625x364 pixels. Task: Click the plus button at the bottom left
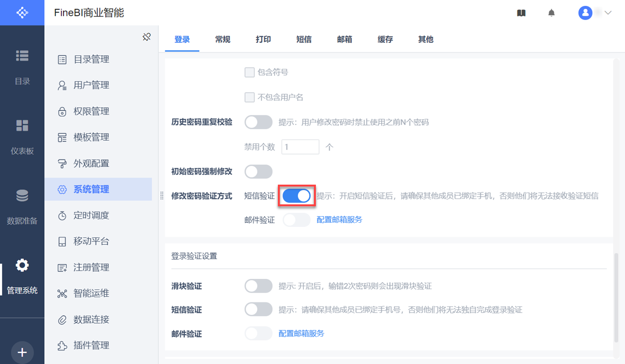point(22,352)
